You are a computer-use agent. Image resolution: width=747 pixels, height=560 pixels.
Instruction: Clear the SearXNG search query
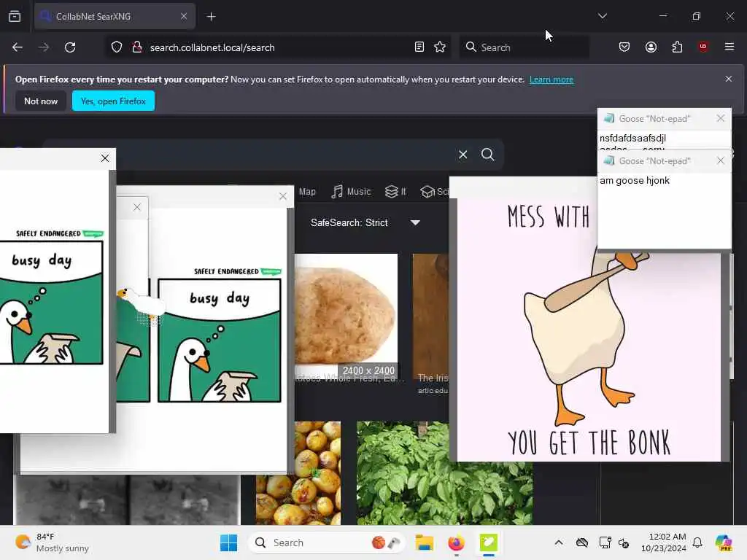(462, 155)
